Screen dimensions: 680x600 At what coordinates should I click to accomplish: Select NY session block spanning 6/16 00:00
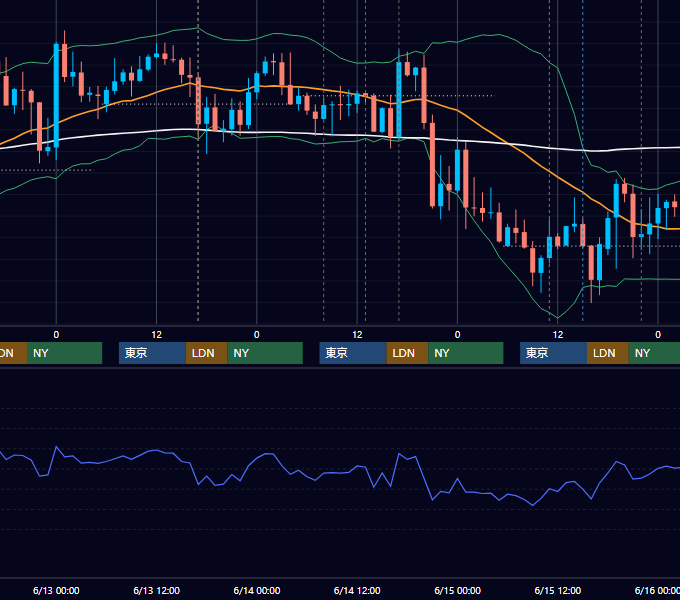click(x=654, y=353)
